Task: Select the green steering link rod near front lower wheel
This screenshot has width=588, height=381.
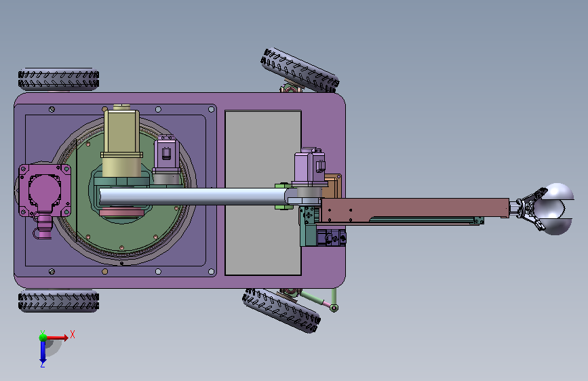Action: pyautogui.click(x=316, y=299)
